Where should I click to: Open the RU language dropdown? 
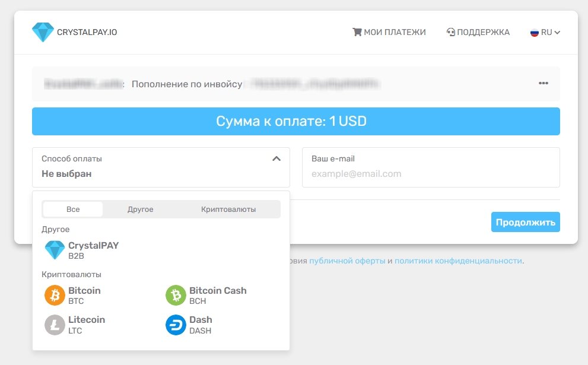pos(545,32)
